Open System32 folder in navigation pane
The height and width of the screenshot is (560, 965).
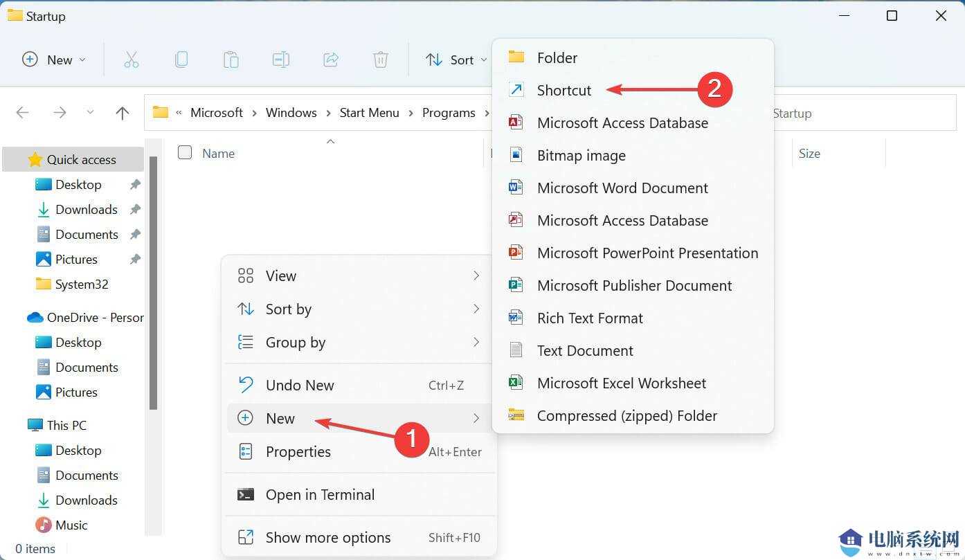[82, 284]
